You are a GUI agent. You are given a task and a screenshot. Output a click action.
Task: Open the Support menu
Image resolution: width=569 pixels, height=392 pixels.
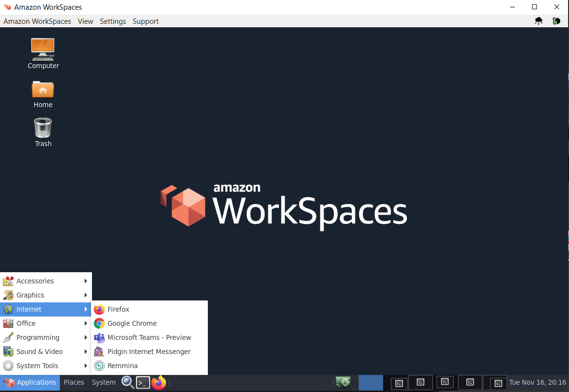pyautogui.click(x=146, y=21)
